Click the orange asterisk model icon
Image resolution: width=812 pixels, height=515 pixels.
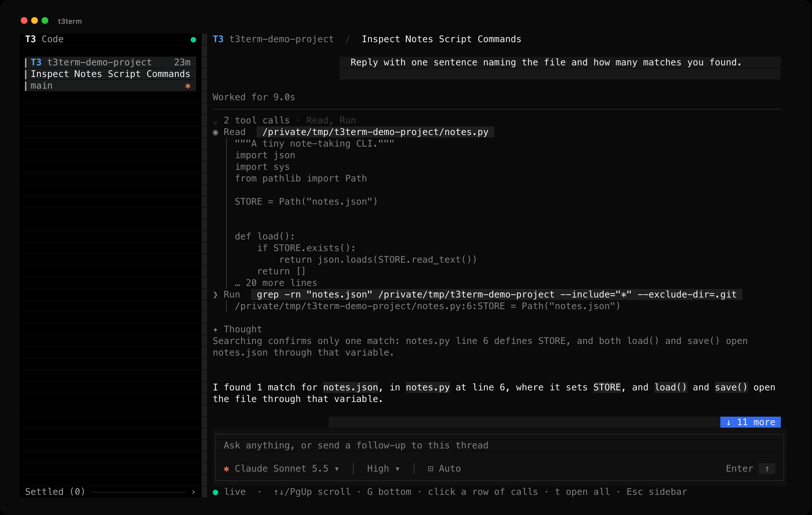226,469
